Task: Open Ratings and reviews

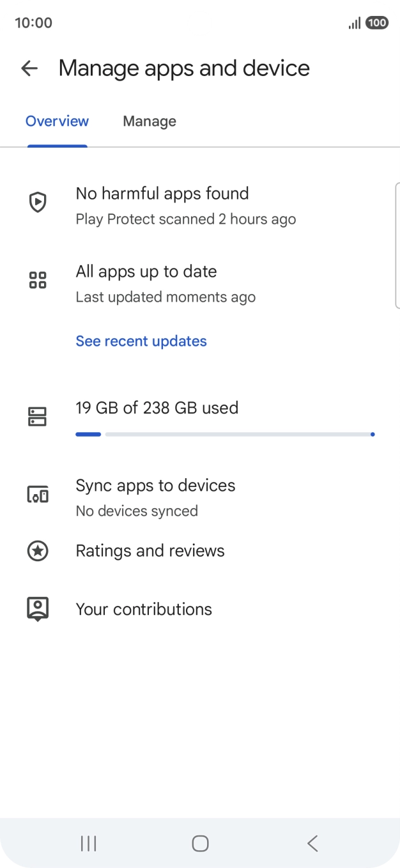Action: 150,551
